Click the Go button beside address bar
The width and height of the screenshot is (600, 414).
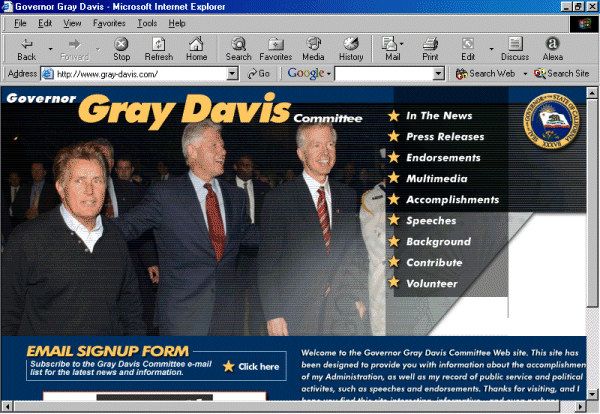(258, 73)
